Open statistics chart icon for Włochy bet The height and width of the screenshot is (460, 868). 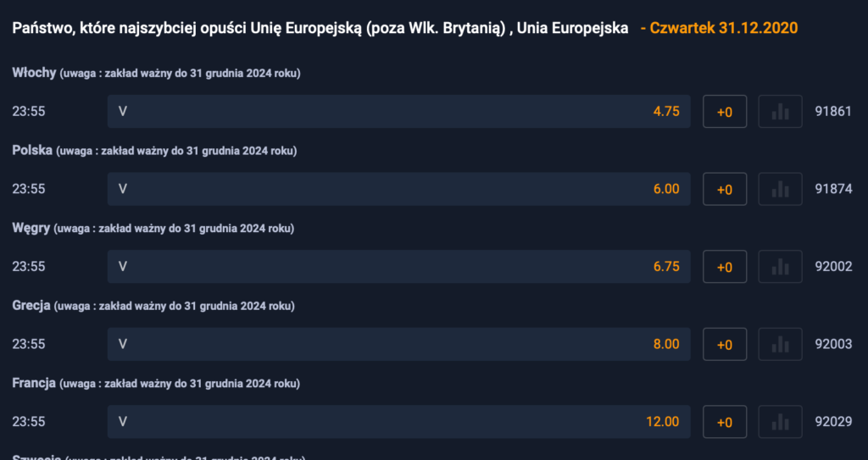pyautogui.click(x=780, y=111)
